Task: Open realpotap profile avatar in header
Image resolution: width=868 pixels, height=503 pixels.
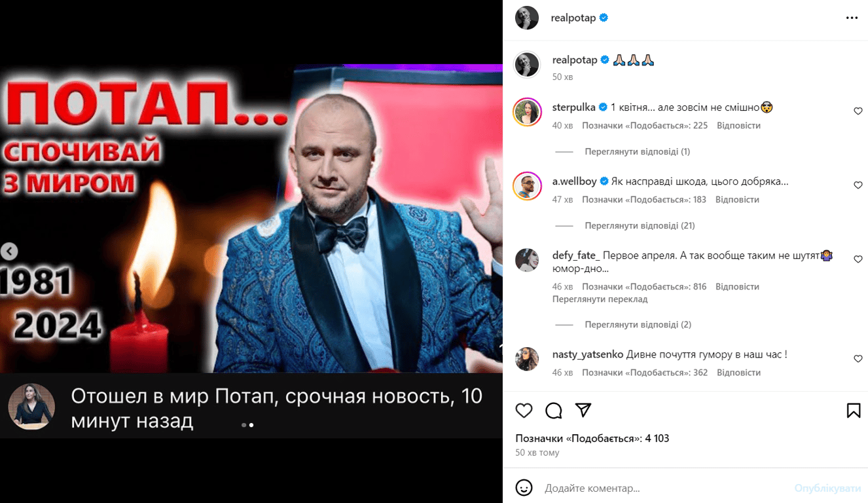Action: click(527, 18)
